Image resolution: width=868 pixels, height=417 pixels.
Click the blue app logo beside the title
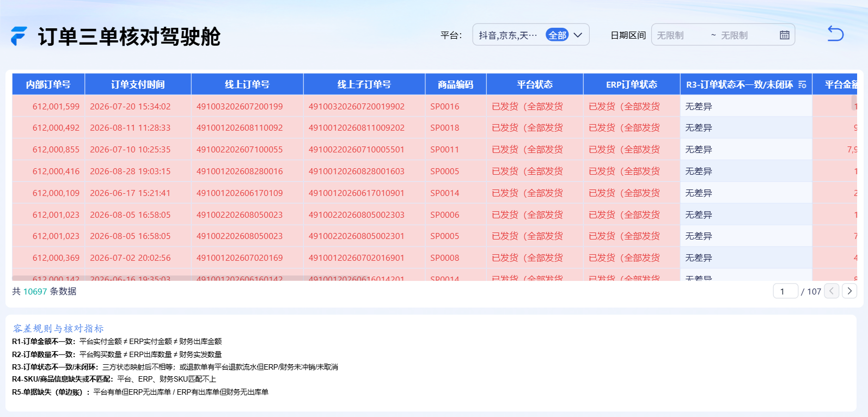pos(19,36)
